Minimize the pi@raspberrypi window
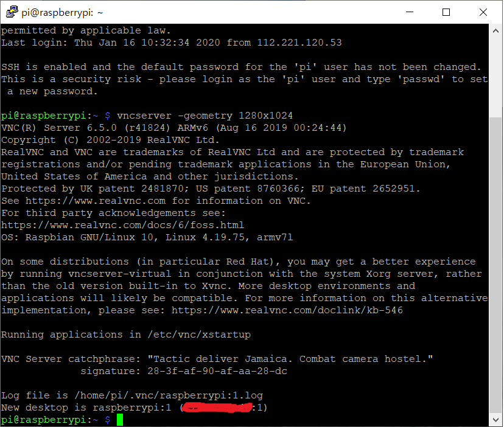Viewport: 504px width, 427px height. 410,12
